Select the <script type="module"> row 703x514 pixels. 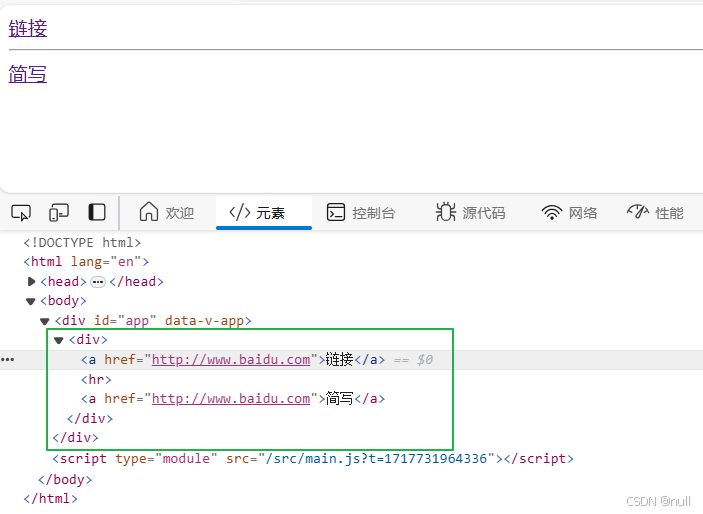tap(313, 459)
